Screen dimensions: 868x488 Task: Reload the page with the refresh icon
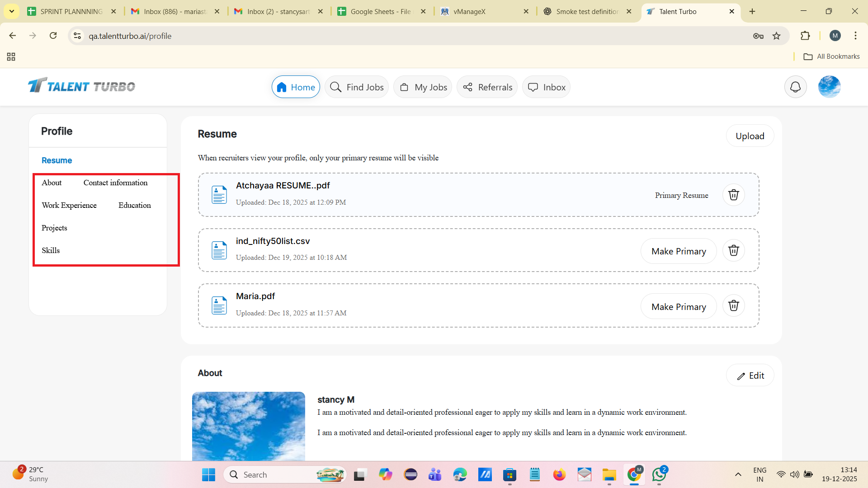point(53,36)
